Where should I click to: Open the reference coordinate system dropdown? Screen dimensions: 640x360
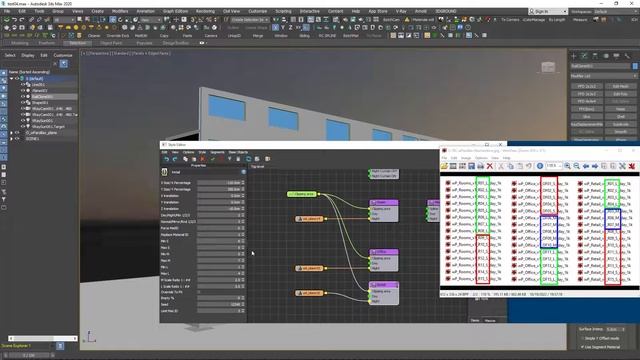151,20
